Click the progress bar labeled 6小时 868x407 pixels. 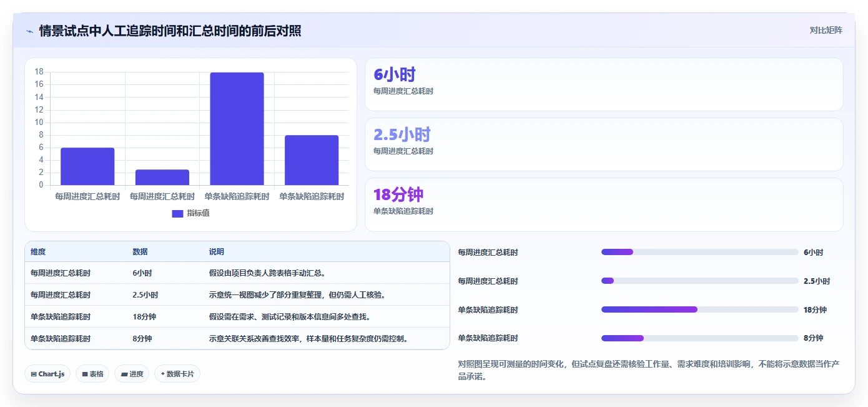click(699, 252)
